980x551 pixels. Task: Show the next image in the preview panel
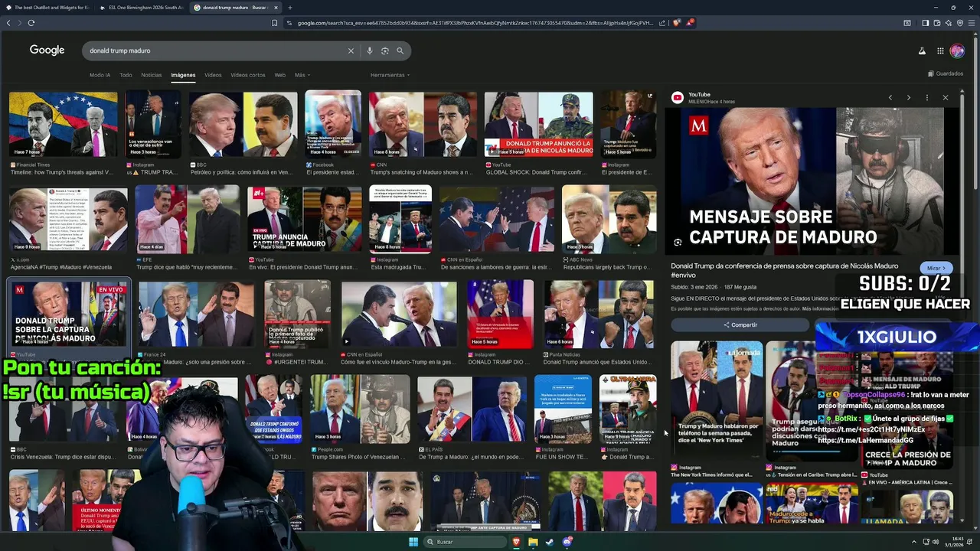pos(909,98)
